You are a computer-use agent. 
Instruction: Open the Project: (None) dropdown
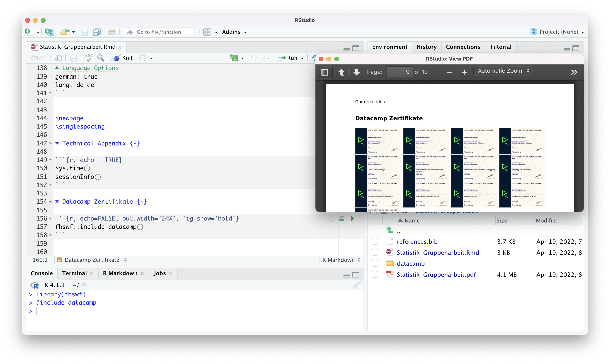557,32
